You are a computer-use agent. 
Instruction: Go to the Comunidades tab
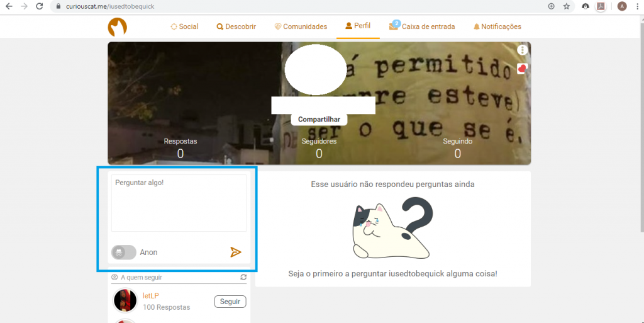[x=301, y=26]
